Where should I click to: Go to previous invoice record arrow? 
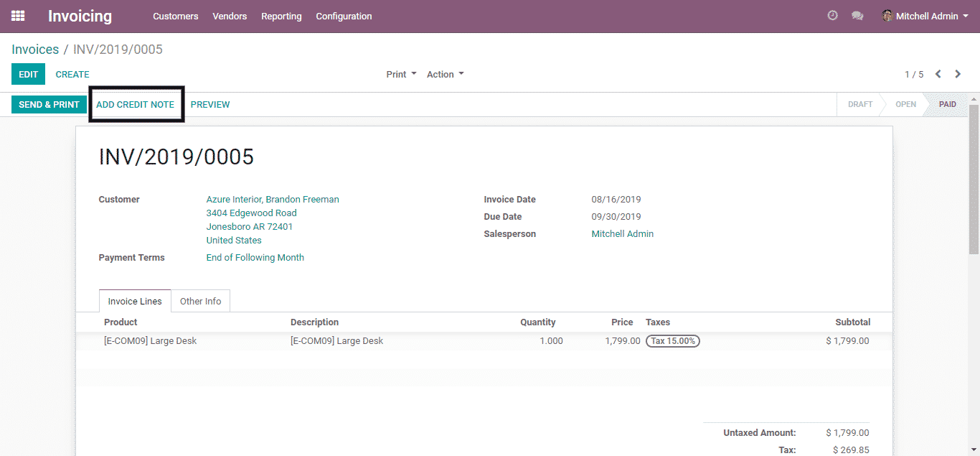(938, 74)
